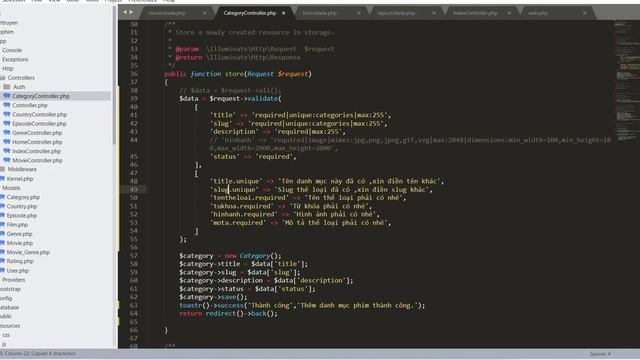
Task: Close the layout.blade.php tab
Action: click(x=434, y=13)
